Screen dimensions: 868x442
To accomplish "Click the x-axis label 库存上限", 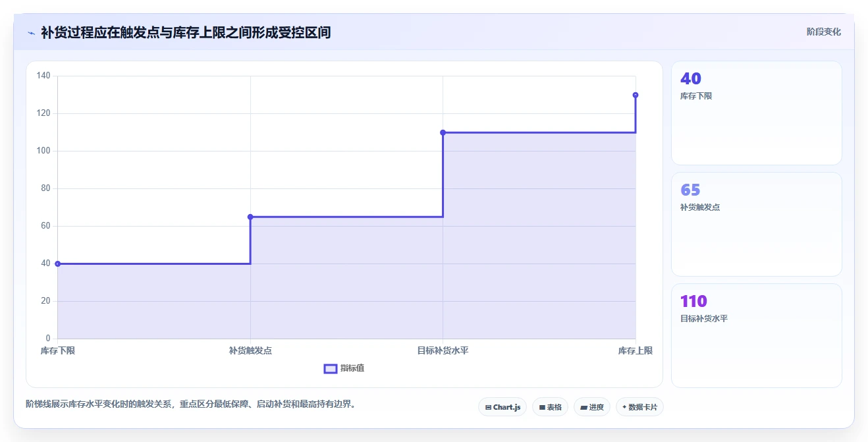I will click(636, 351).
